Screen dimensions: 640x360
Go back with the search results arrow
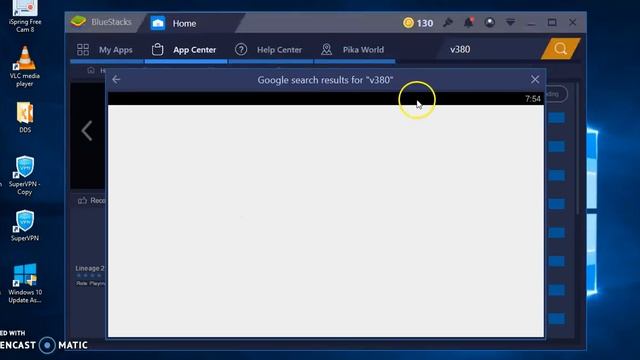click(116, 79)
